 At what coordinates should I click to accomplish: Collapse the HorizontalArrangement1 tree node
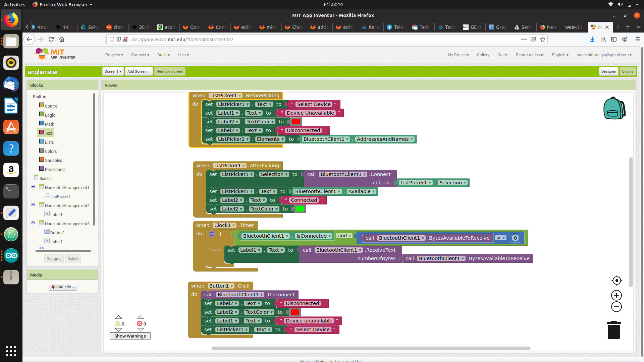point(33,187)
